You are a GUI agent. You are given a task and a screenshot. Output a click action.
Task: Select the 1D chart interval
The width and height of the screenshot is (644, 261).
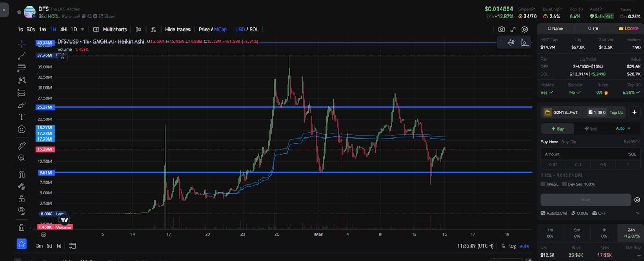74,30
